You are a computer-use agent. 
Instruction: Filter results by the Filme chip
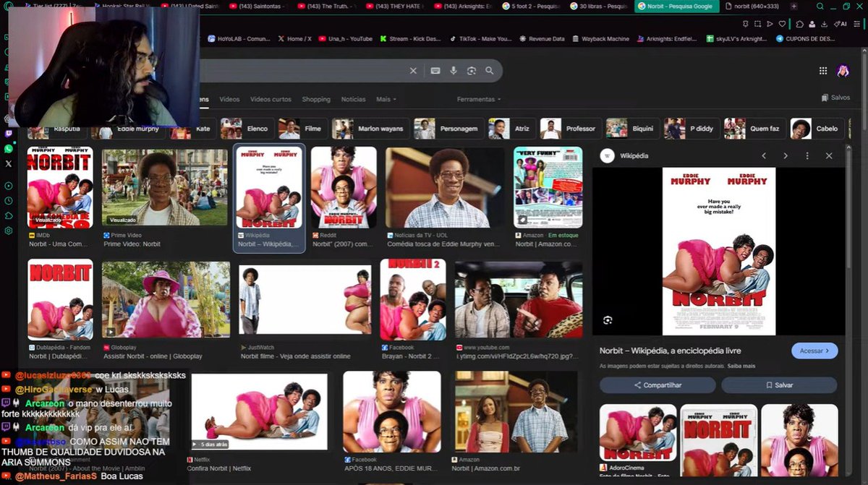(302, 129)
